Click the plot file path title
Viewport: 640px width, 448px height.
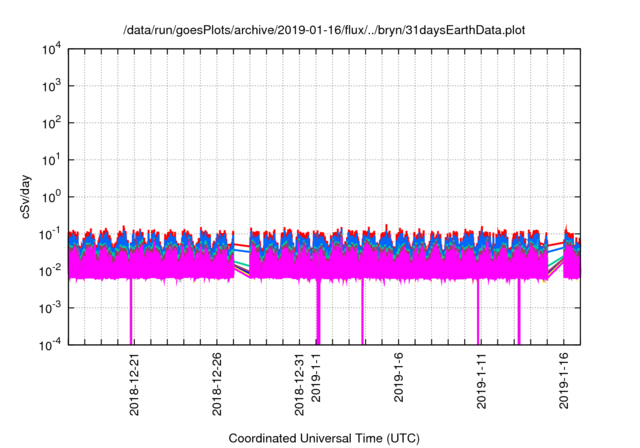(x=324, y=30)
